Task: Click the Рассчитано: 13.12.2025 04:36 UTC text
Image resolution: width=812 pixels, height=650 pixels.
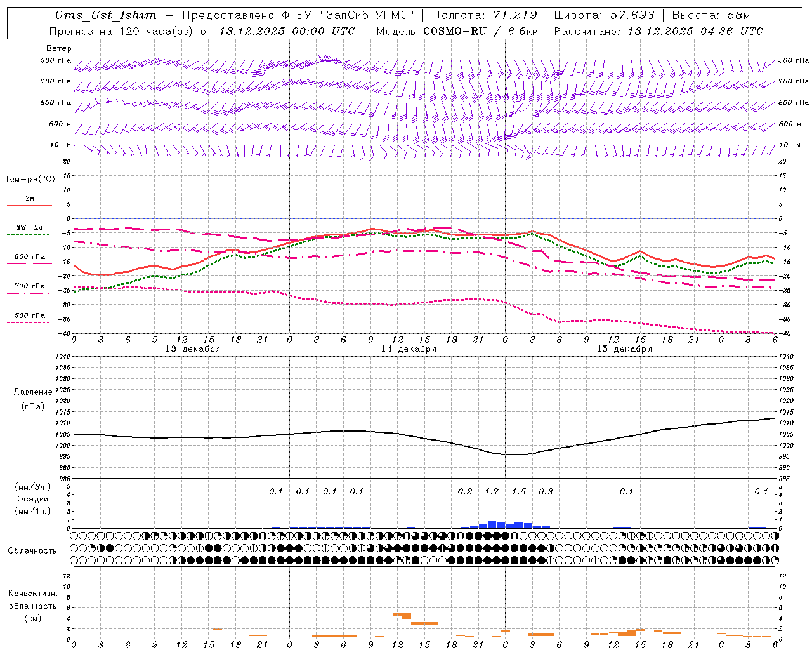Action: 658,31
